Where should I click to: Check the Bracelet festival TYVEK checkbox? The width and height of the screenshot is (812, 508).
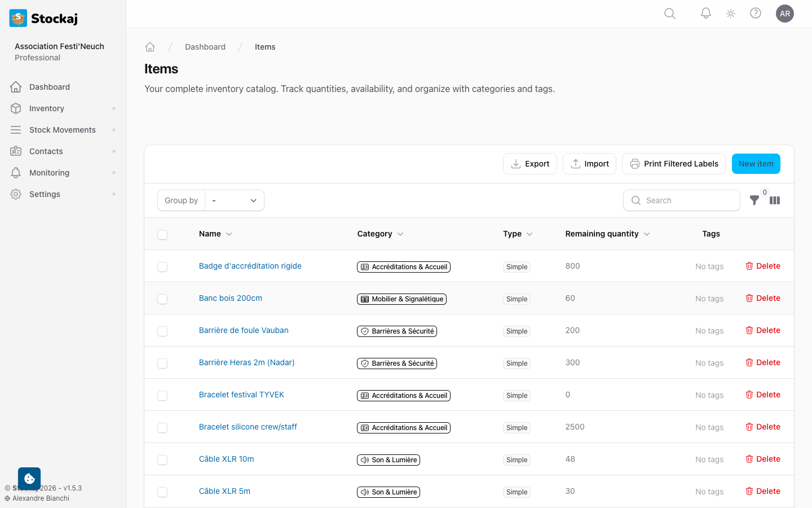point(162,396)
